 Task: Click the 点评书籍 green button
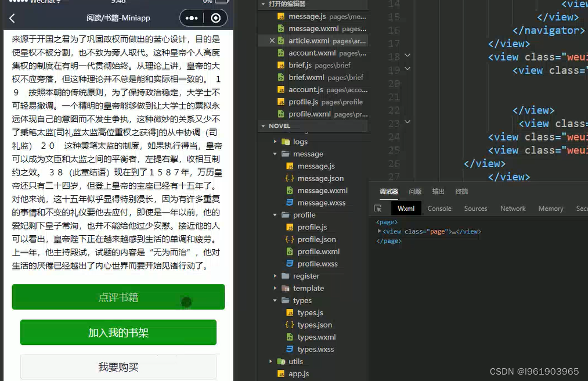[x=118, y=297]
